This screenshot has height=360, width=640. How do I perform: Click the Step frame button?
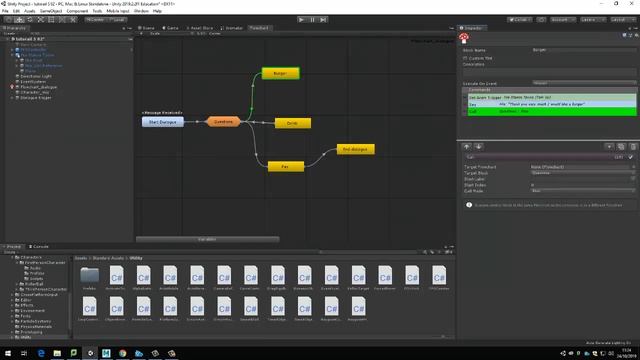pyautogui.click(x=323, y=20)
